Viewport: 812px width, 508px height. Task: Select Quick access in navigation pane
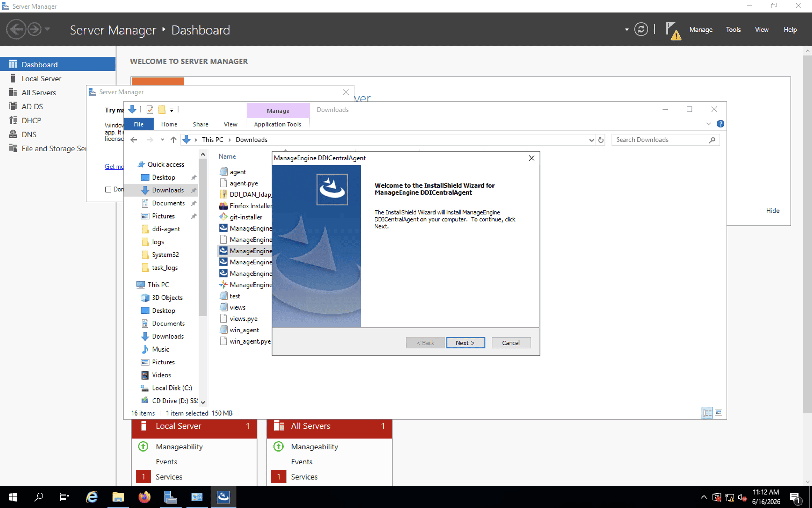tap(166, 164)
